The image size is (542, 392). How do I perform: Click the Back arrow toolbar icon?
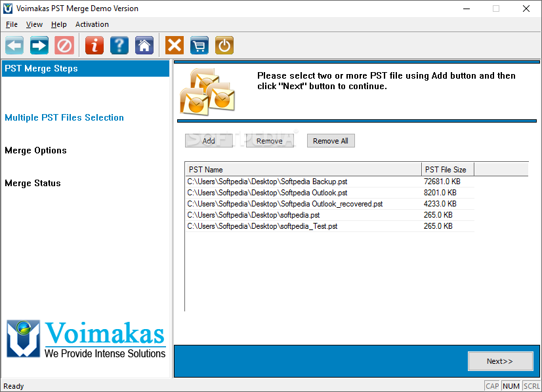[14, 45]
